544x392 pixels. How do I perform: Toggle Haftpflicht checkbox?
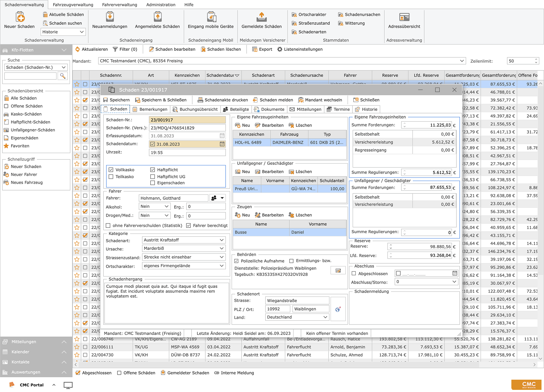[152, 170]
